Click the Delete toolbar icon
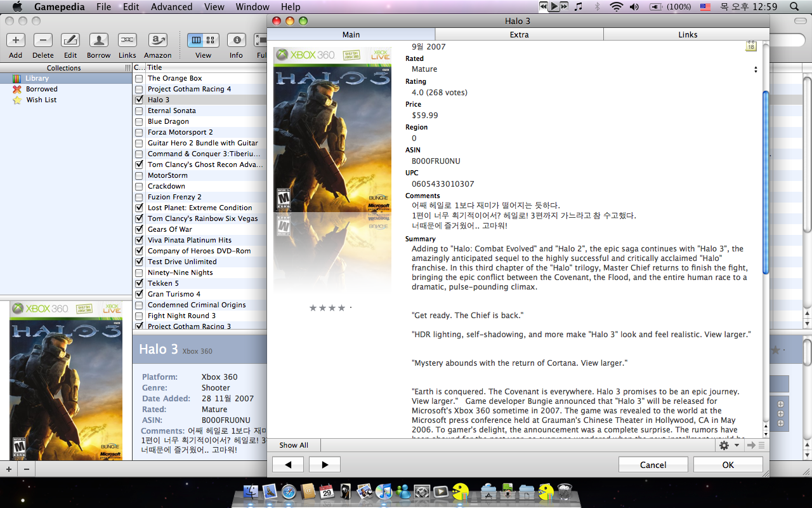Viewport: 812px width, 508px height. (x=43, y=40)
